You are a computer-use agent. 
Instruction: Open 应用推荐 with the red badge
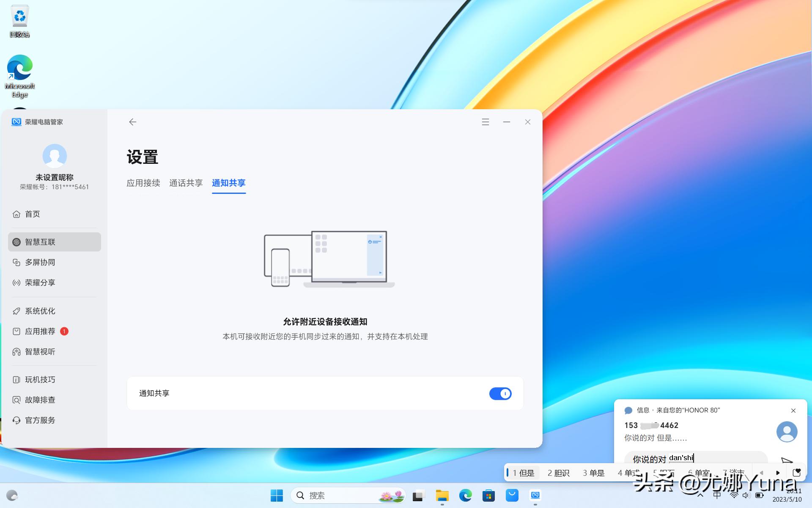[x=39, y=331]
